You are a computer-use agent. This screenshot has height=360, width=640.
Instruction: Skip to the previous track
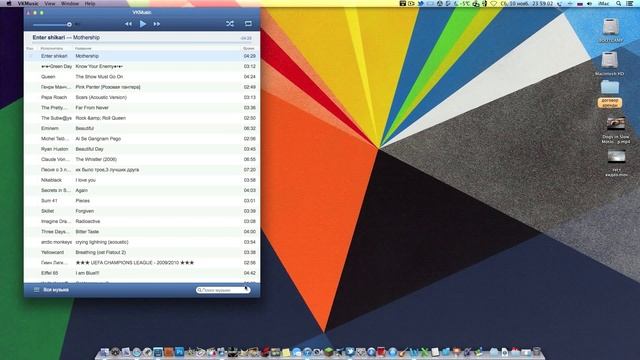(128, 24)
